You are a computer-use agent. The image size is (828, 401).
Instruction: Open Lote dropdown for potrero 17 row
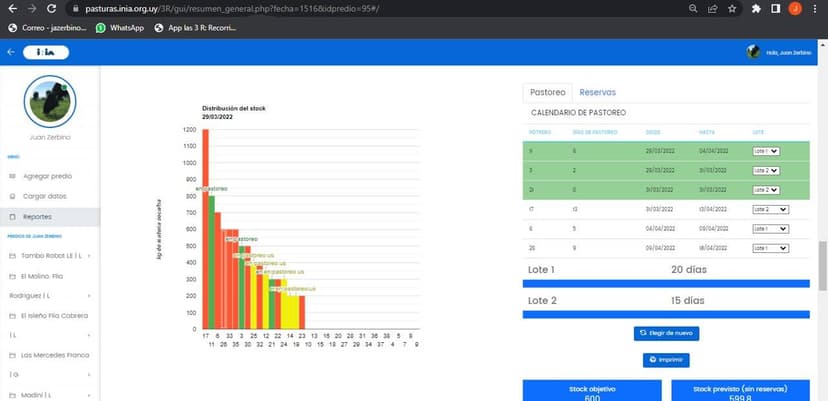[x=770, y=209]
